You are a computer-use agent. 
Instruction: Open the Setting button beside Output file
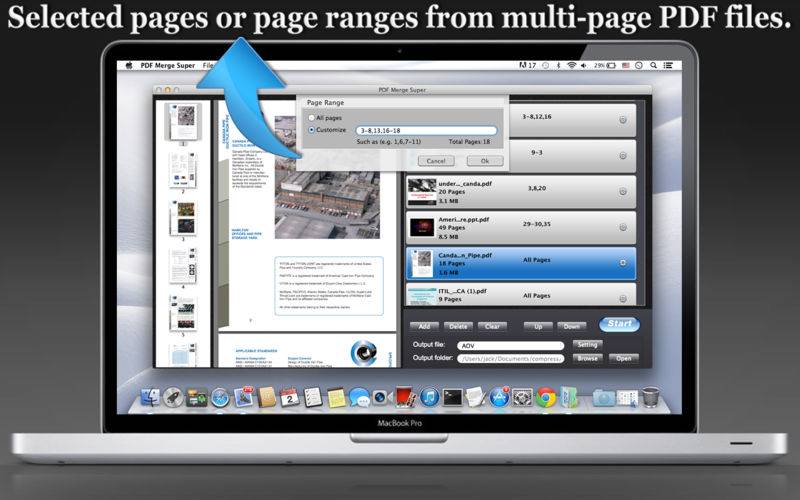coord(587,345)
